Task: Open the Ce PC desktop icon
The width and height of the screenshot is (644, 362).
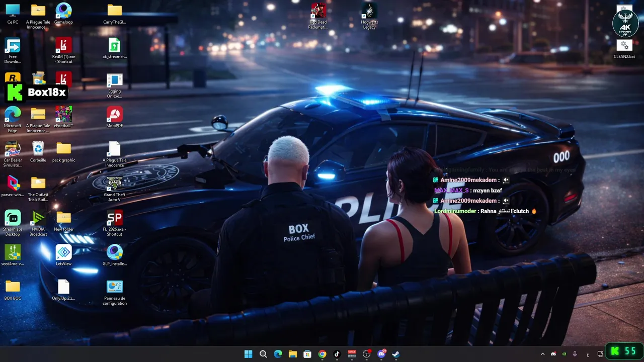Action: point(13,14)
